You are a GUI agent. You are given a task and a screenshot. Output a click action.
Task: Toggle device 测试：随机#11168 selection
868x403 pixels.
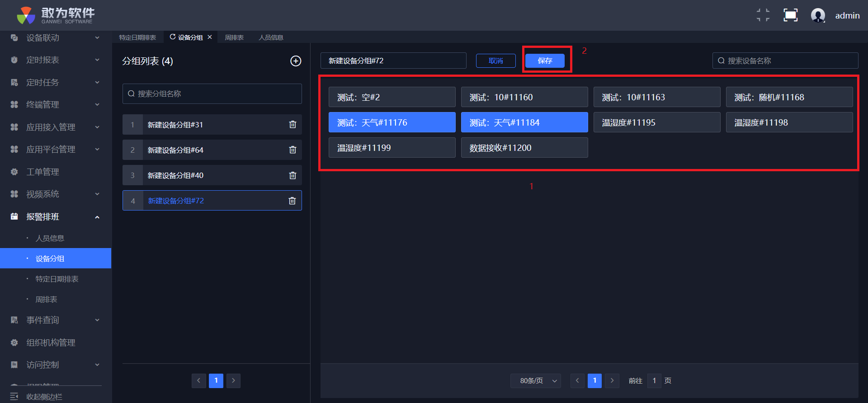(789, 97)
